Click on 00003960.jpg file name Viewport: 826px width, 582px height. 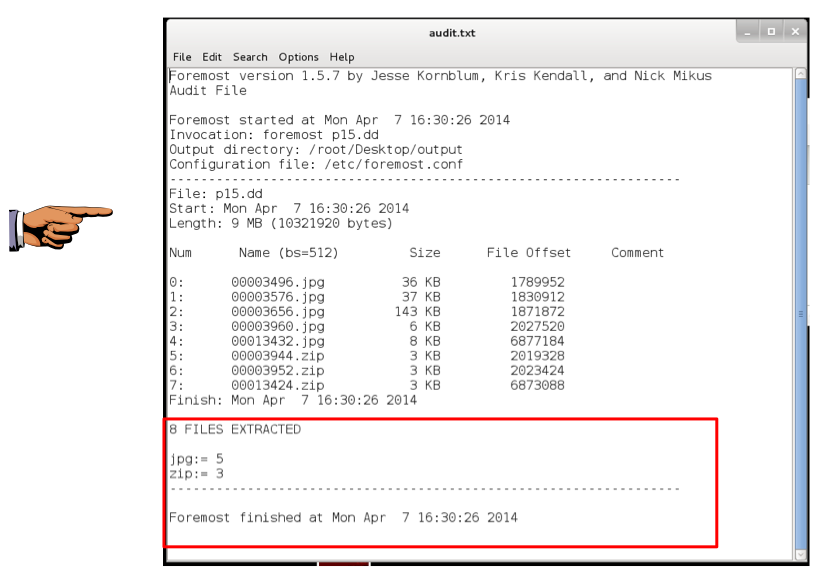pos(278,327)
